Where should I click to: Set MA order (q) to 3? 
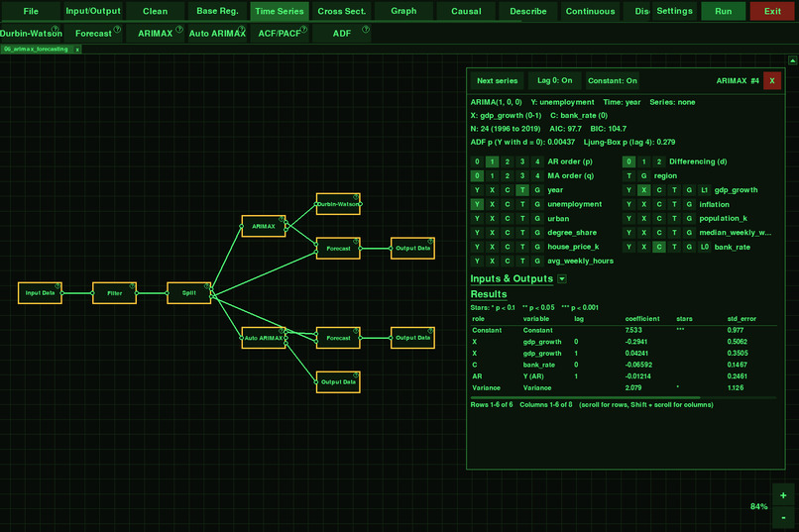click(522, 175)
